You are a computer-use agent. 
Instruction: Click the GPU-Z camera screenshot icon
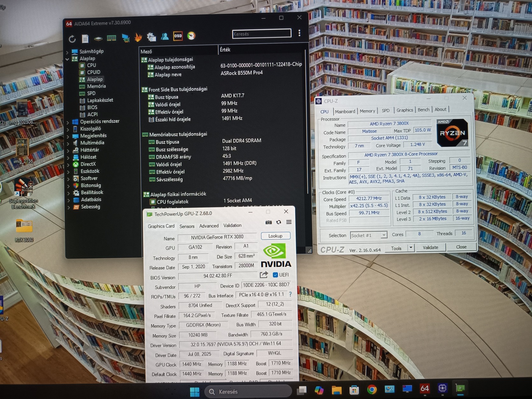tap(269, 222)
